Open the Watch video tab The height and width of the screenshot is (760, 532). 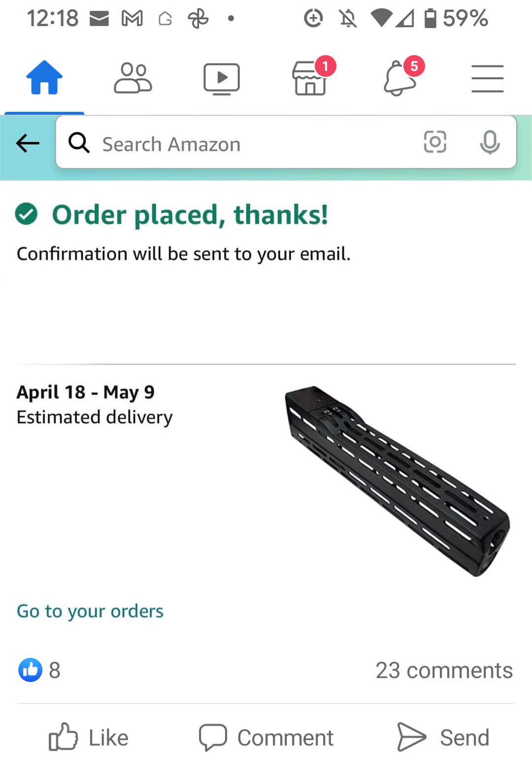tap(222, 79)
